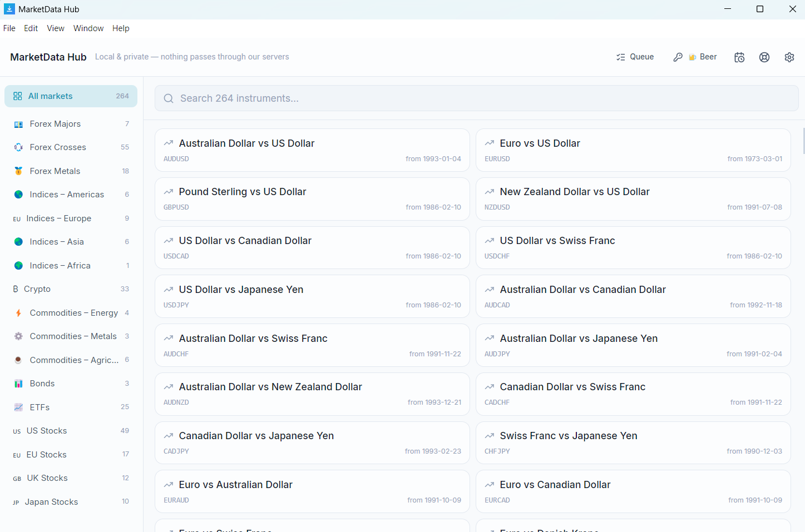Open the Window menu
The image size is (805, 532).
tap(88, 28)
